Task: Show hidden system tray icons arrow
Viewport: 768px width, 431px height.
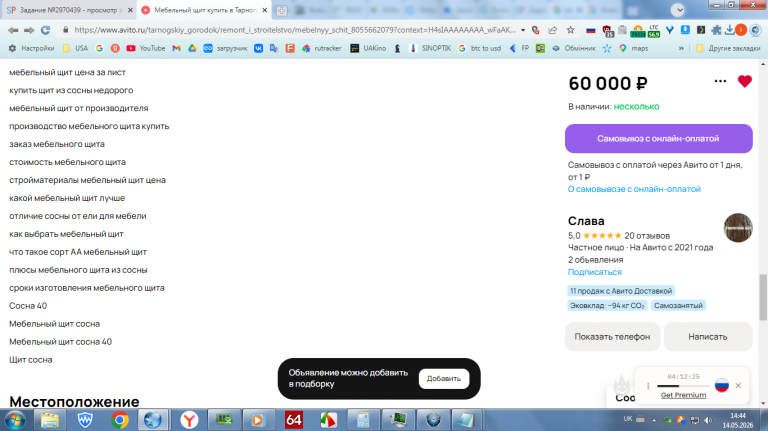Action: 653,420
